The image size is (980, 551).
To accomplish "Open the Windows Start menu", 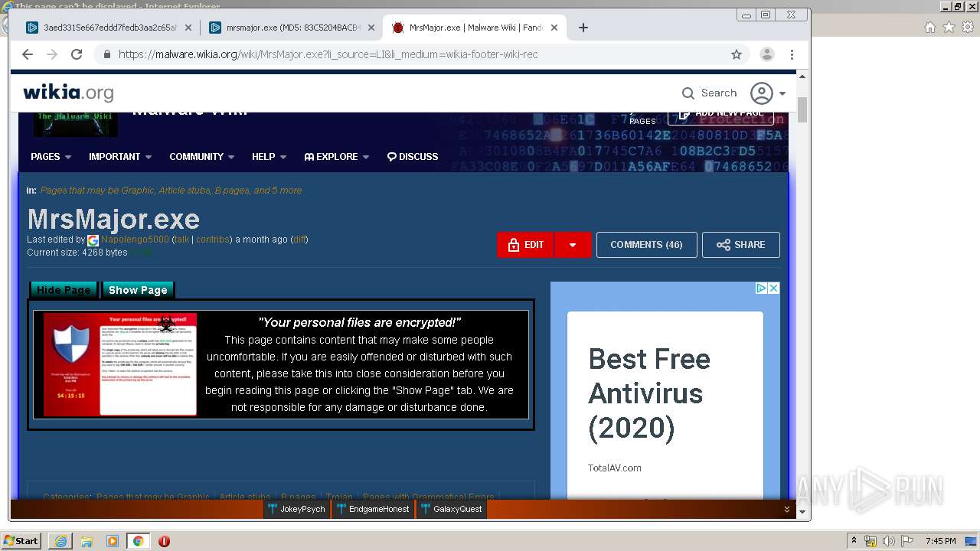I will (x=21, y=541).
